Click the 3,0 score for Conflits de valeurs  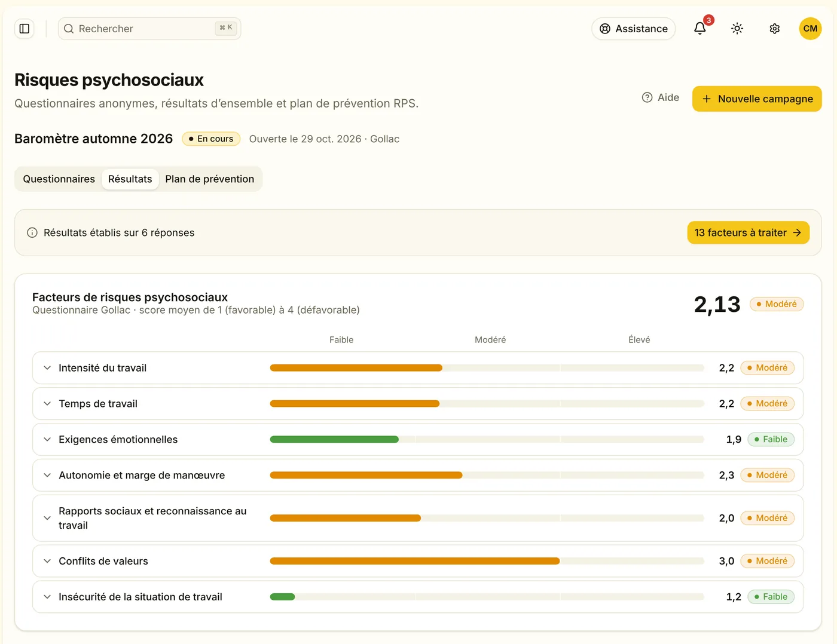pyautogui.click(x=726, y=561)
